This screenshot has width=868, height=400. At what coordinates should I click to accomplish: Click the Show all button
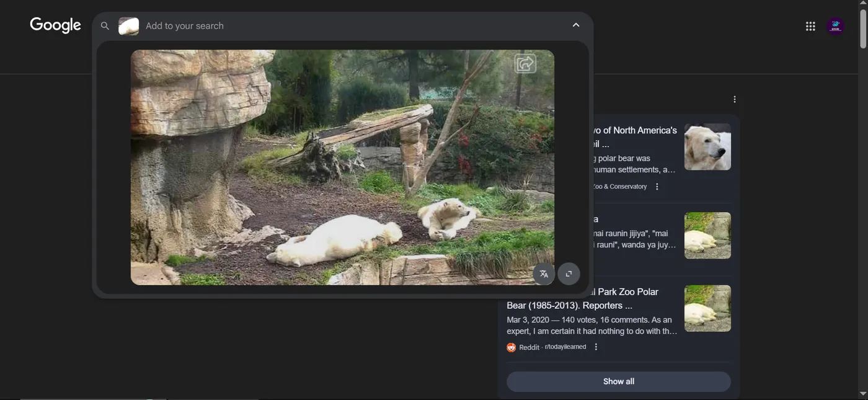[x=619, y=381]
